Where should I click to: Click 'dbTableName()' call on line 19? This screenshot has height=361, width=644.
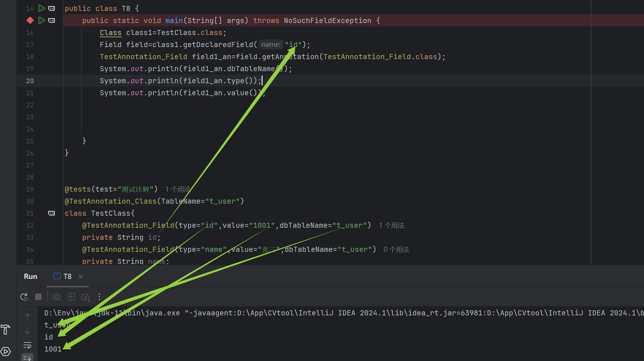coord(256,69)
